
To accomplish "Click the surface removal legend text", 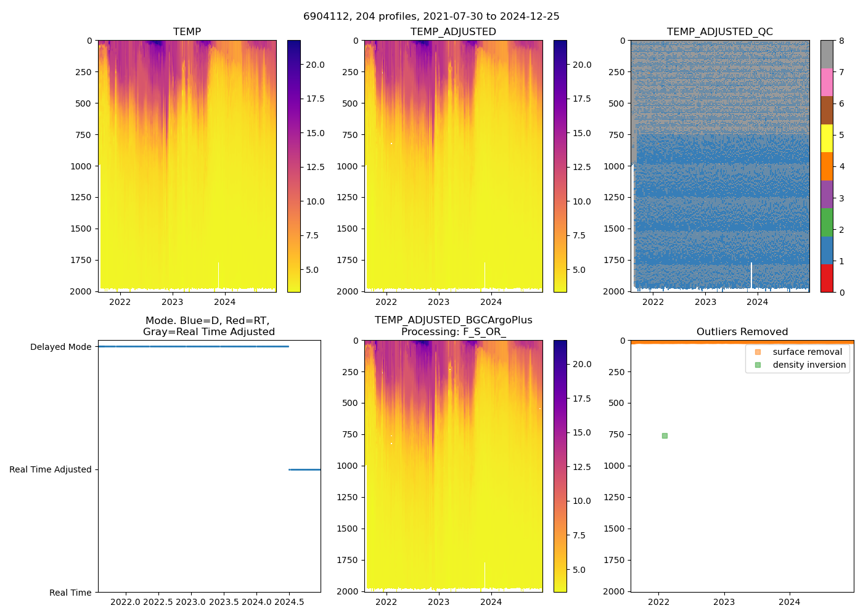I will point(807,352).
